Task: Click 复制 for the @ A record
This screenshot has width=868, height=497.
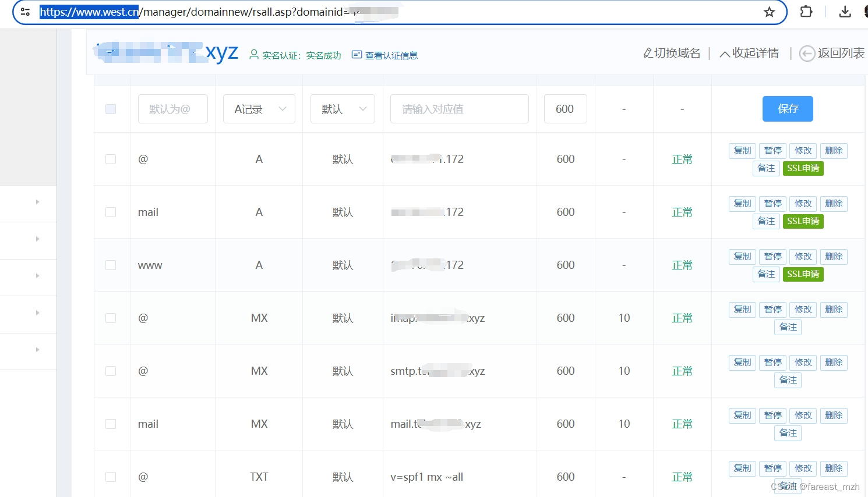Action: pyautogui.click(x=743, y=151)
